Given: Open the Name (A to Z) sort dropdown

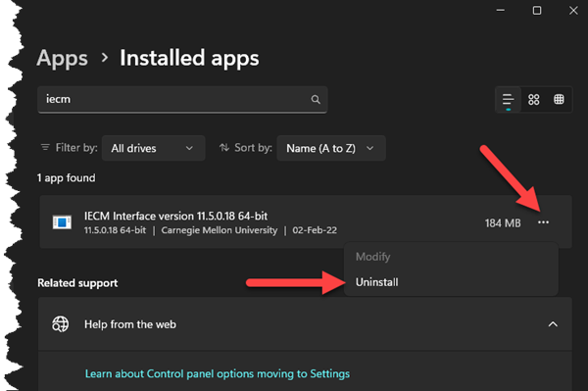Looking at the screenshot, I should [331, 148].
